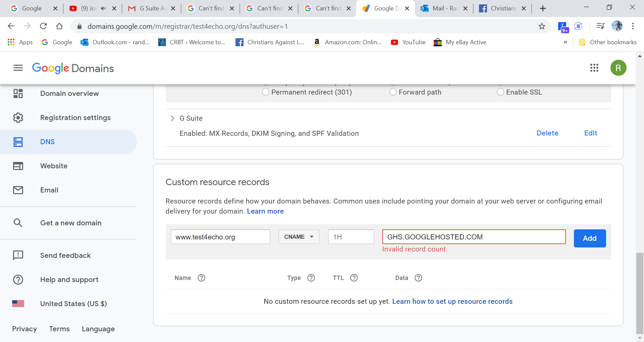Viewport: 644px width, 342px height.
Task: Open the CNAME record type dropdown
Action: pos(299,237)
